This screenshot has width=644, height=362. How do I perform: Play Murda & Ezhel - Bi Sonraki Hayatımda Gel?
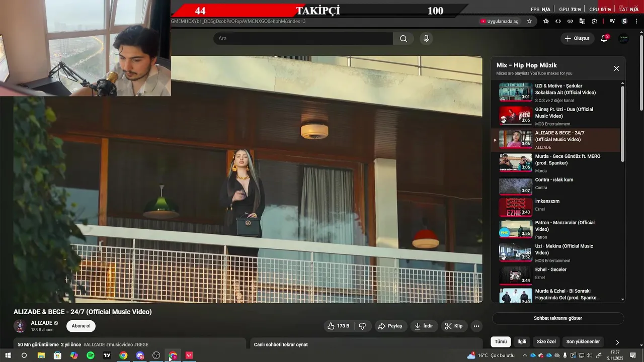pos(556,295)
